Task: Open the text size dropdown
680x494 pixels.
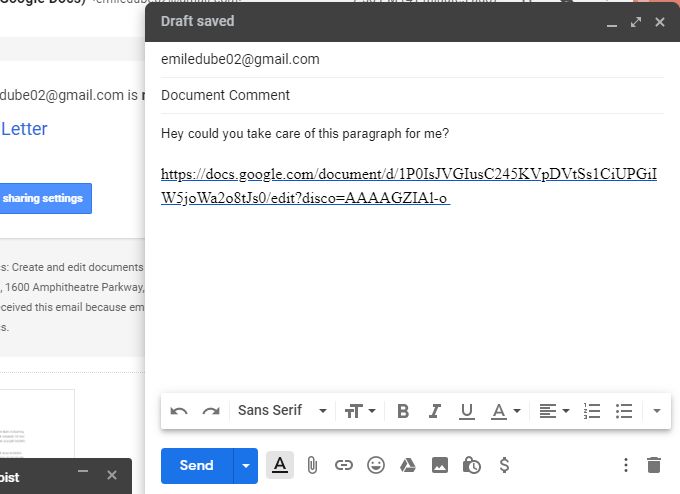Action: [360, 411]
